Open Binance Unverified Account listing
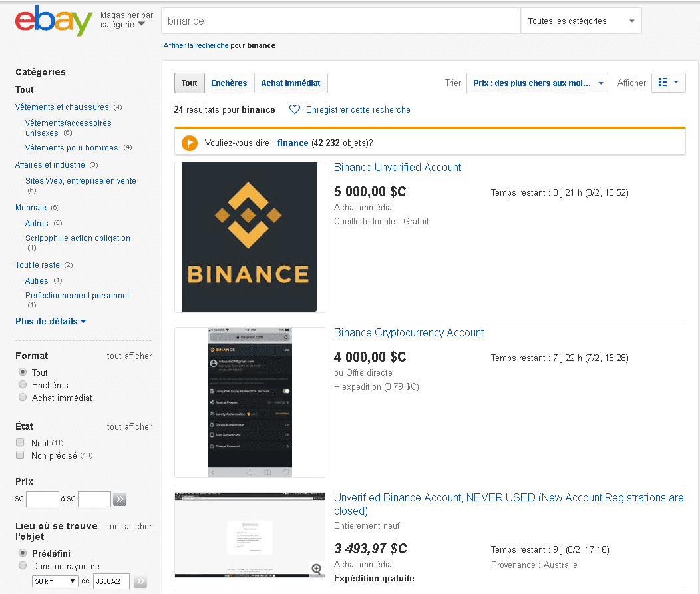The height and width of the screenshot is (594, 700). pos(397,168)
